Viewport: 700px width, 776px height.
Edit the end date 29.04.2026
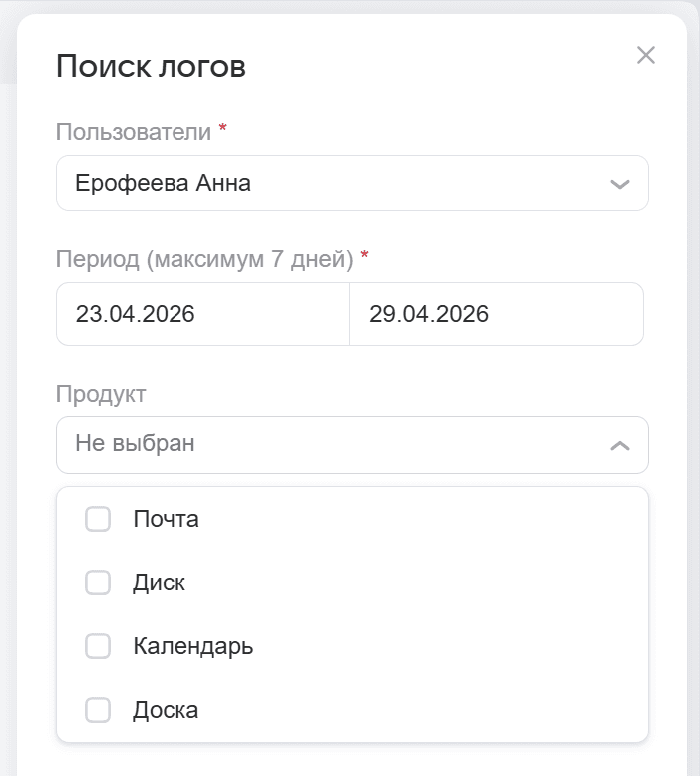click(497, 314)
